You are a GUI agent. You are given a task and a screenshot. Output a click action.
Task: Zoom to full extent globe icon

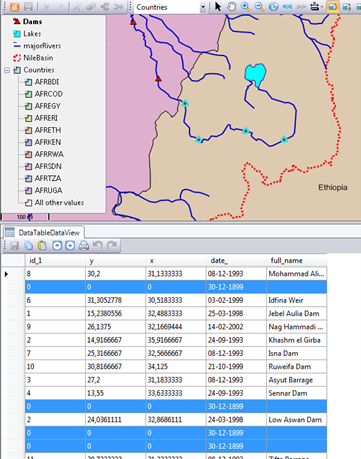pos(273,6)
